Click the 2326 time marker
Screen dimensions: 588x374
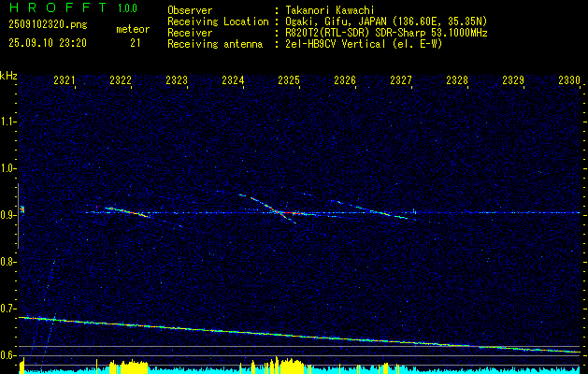point(345,80)
